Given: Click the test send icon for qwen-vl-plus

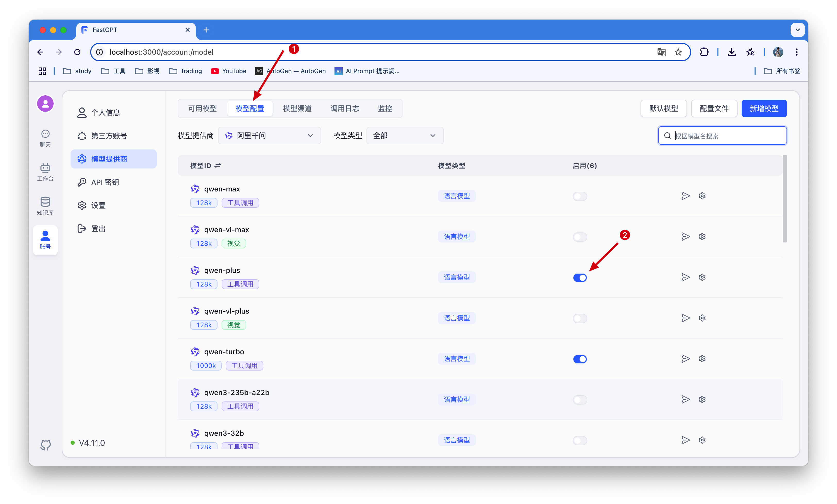Looking at the screenshot, I should [685, 318].
